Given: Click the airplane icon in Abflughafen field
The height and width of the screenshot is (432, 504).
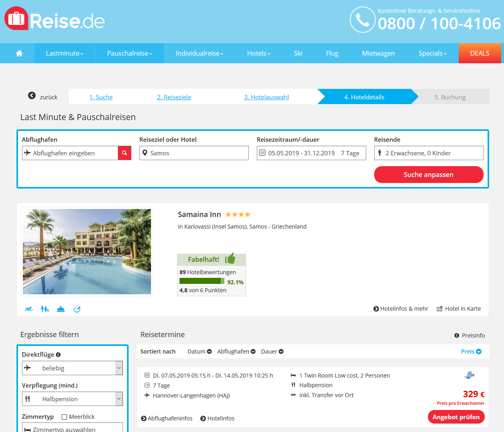Looking at the screenshot, I should coord(27,153).
